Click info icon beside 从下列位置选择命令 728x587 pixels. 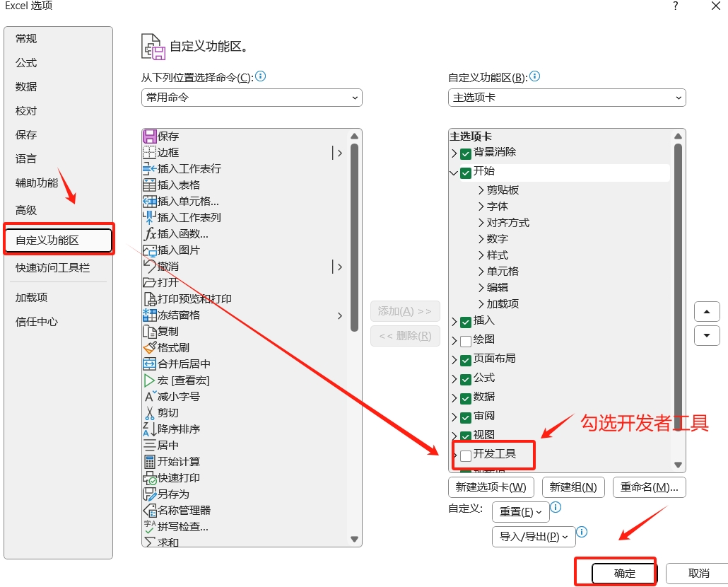point(261,76)
